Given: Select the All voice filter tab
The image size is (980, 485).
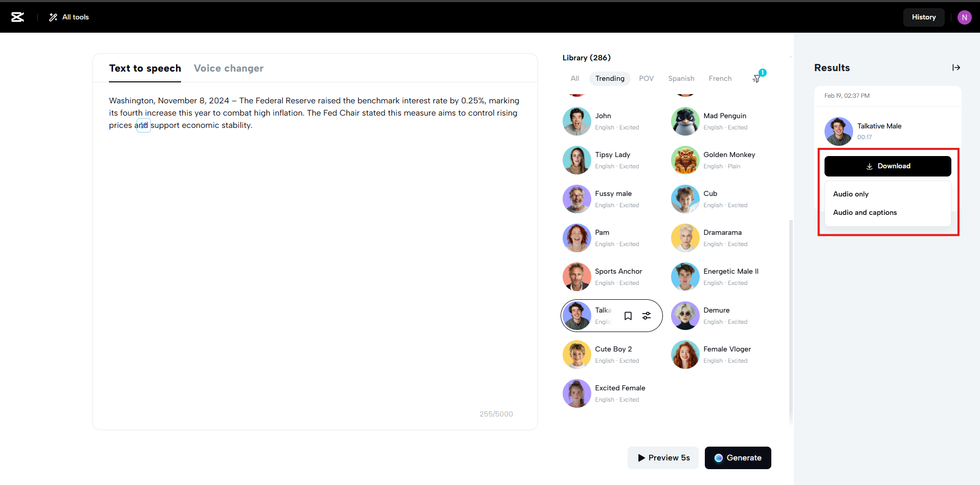Looking at the screenshot, I should [x=575, y=78].
